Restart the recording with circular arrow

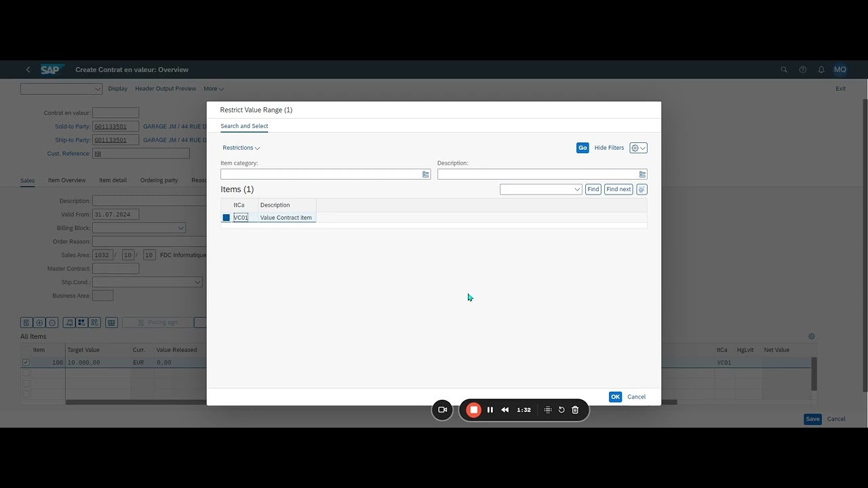[x=561, y=409]
